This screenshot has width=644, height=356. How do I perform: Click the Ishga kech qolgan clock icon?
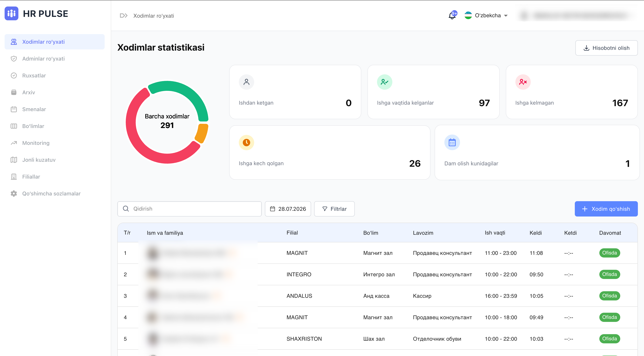coord(246,143)
